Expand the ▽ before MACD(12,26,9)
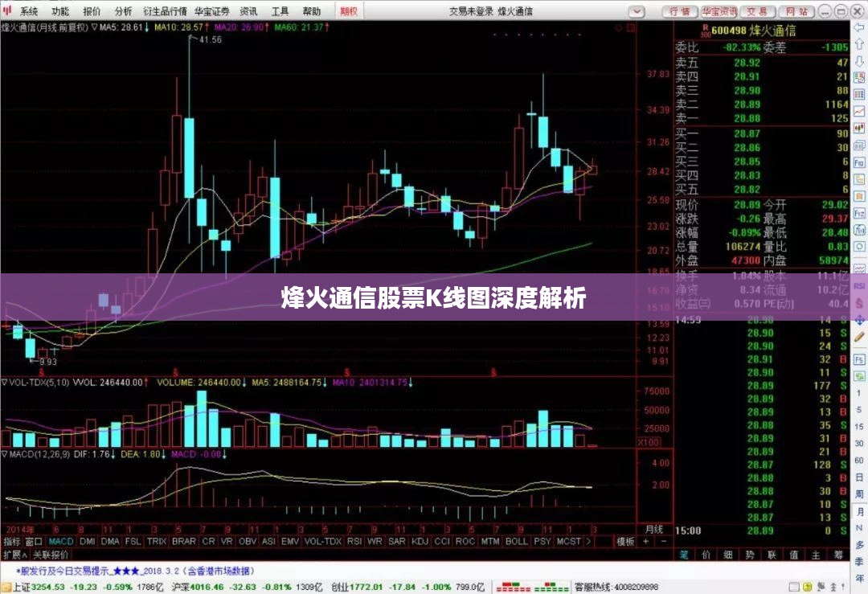 (5, 454)
